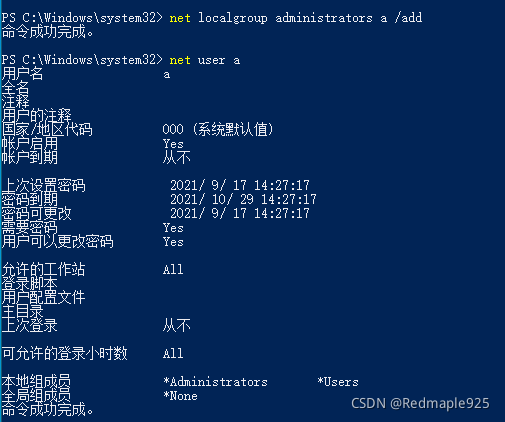505x422 pixels.
Task: Click the 'net localgroup administrators a /add' command
Action: [x=295, y=18]
